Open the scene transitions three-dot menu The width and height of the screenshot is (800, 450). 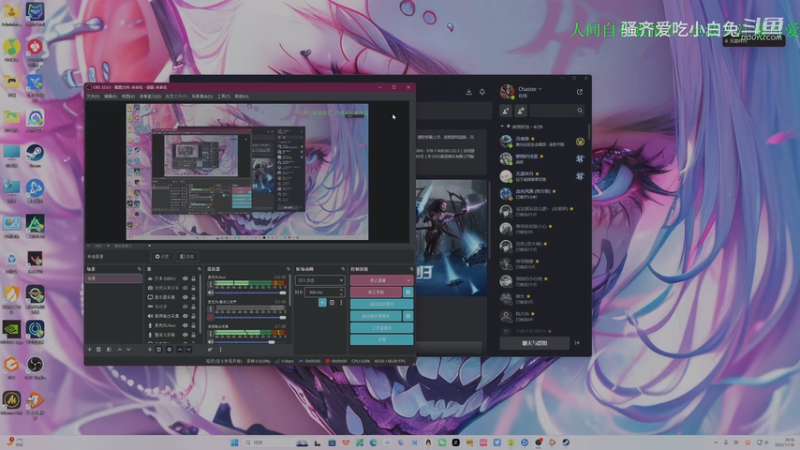(x=341, y=303)
